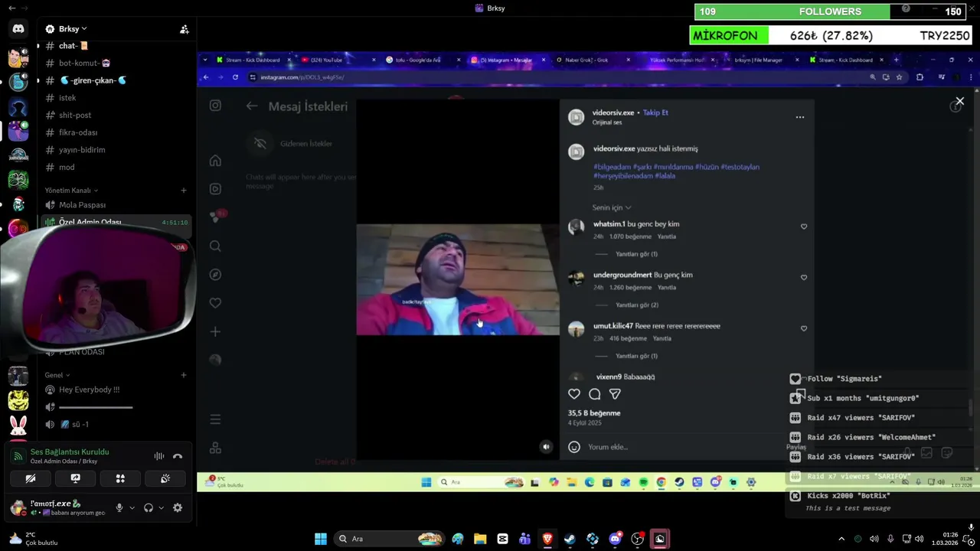Viewport: 980px width, 551px height.
Task: Start an activity in the voice panel
Action: pos(120,478)
